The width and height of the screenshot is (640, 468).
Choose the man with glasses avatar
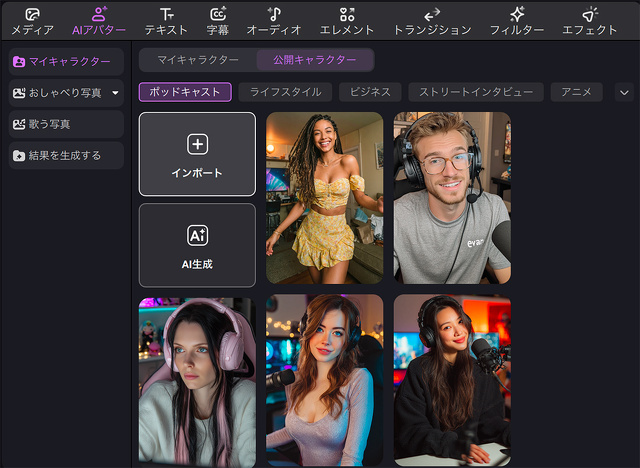point(452,198)
